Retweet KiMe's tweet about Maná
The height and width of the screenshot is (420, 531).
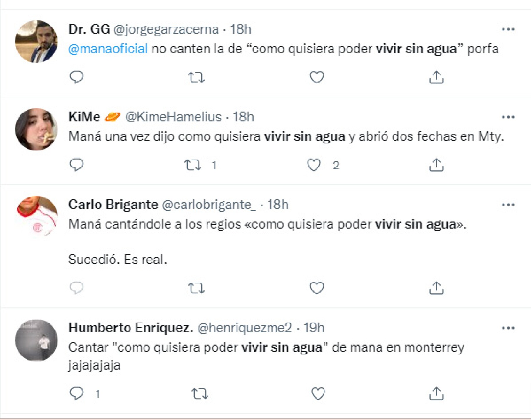193,165
